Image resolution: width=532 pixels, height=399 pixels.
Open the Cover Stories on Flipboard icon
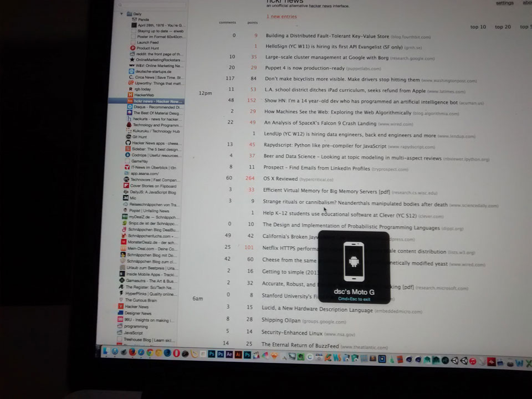tap(126, 186)
